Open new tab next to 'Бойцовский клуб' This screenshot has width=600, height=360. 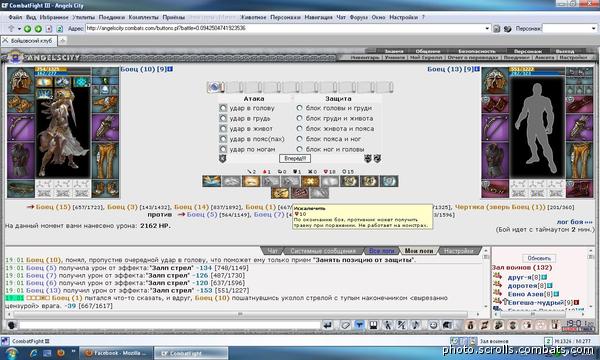pos(63,41)
